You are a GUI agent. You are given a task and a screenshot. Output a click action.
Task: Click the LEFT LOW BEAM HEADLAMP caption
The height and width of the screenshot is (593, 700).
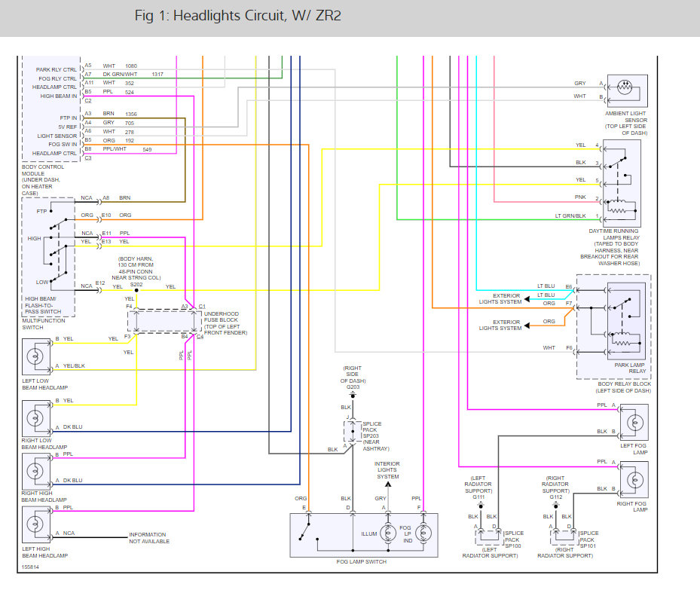pyautogui.click(x=45, y=384)
